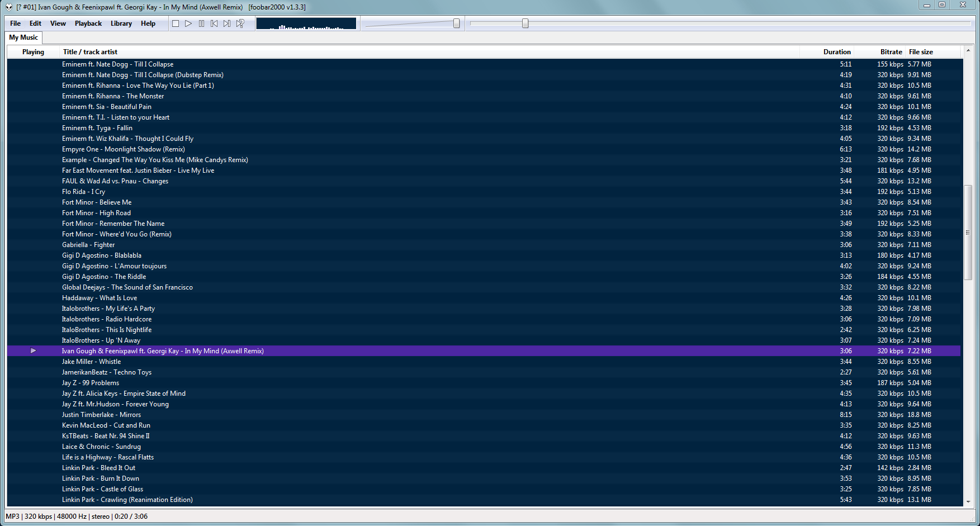Go to previous track button
Viewport: 980px width, 526px height.
coord(214,23)
